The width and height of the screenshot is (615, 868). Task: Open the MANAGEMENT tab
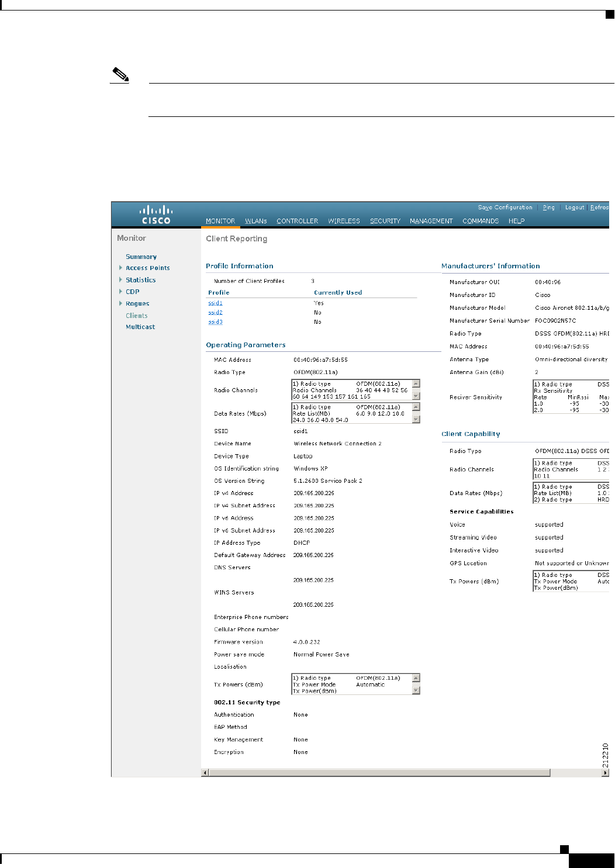[x=431, y=221]
